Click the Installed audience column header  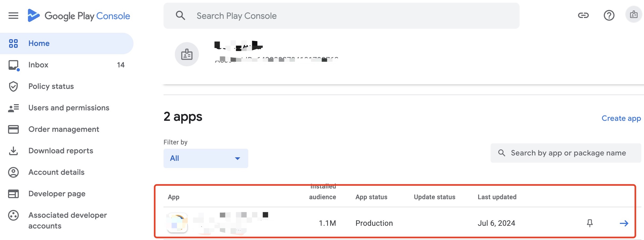tap(323, 192)
